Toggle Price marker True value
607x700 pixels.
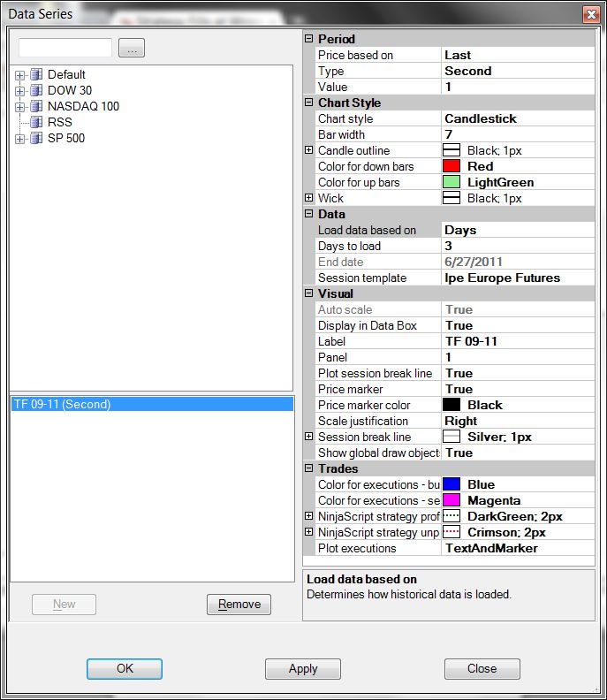518,389
